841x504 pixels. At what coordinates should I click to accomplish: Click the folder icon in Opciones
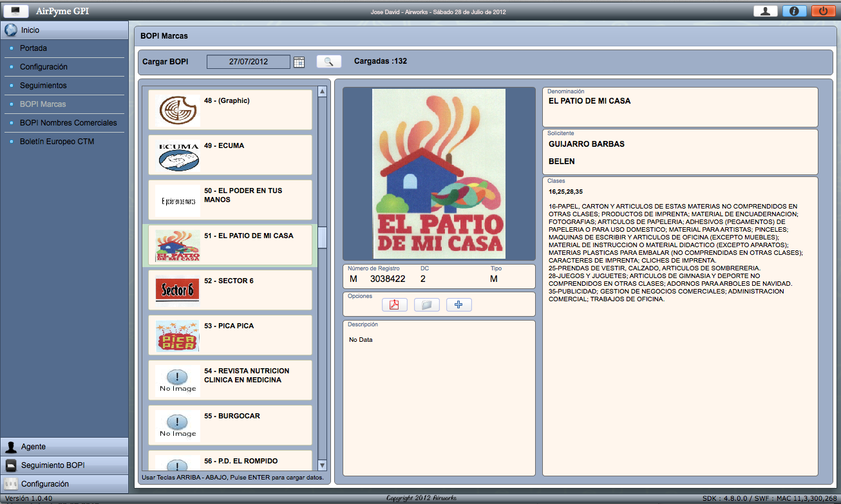click(426, 304)
